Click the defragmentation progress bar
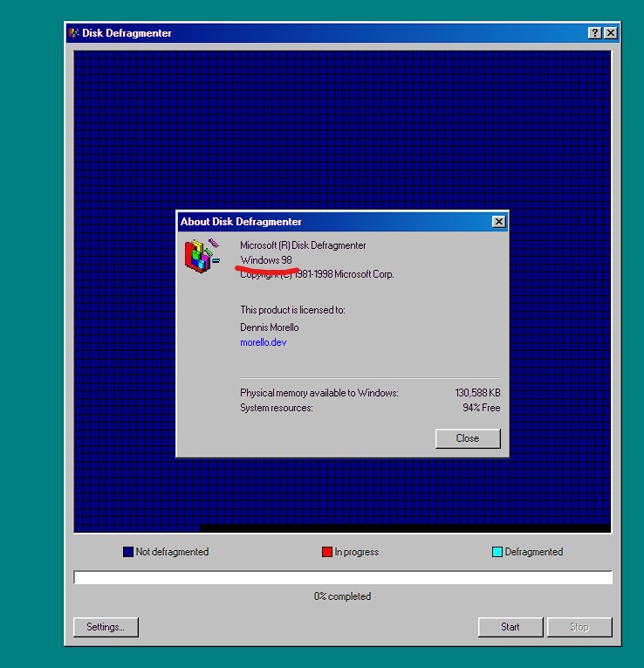 tap(343, 577)
